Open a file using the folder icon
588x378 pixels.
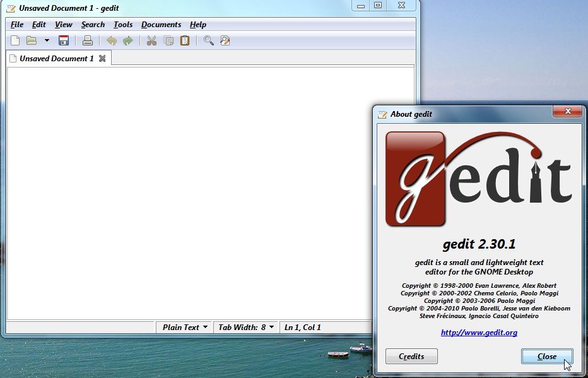(32, 40)
